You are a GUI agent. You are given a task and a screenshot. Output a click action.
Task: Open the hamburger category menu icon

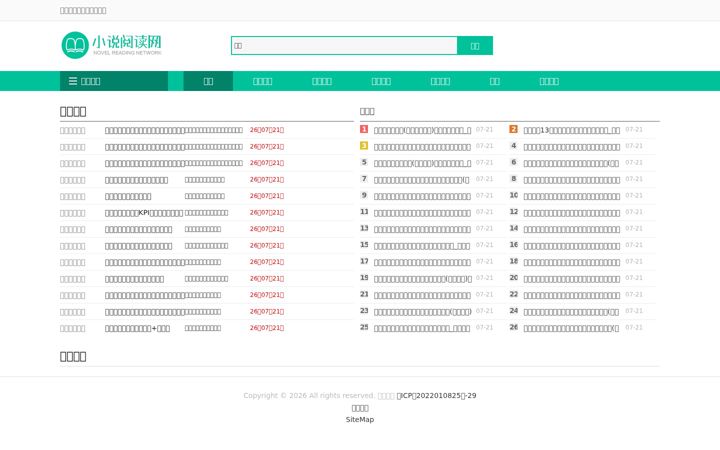coord(73,81)
